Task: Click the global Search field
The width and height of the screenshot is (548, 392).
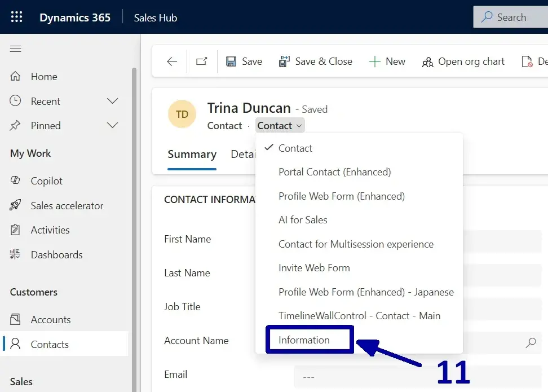Action: coord(511,17)
